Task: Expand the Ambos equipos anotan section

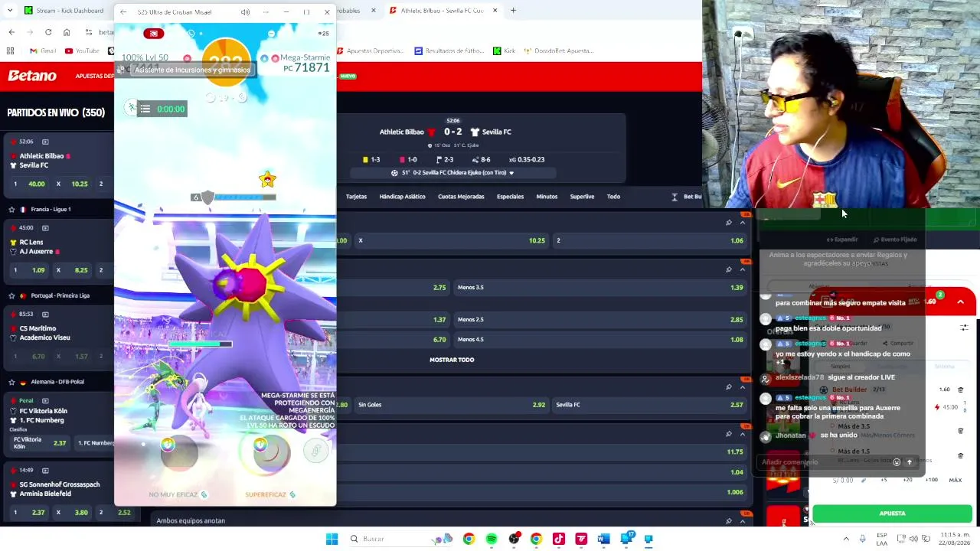Action: click(x=743, y=521)
